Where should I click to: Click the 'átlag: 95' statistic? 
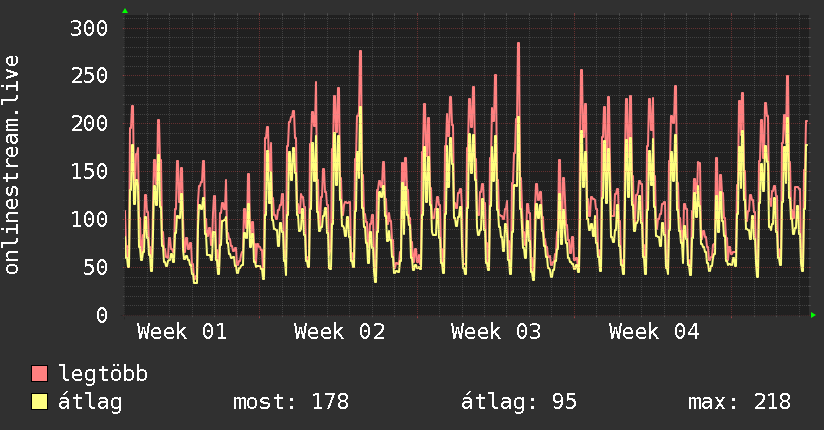tap(519, 402)
